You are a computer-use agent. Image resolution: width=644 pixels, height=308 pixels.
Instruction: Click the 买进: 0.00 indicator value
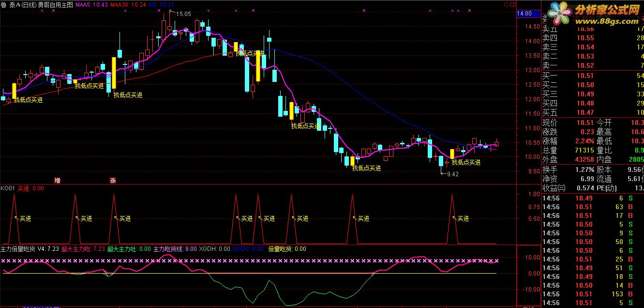[31, 188]
